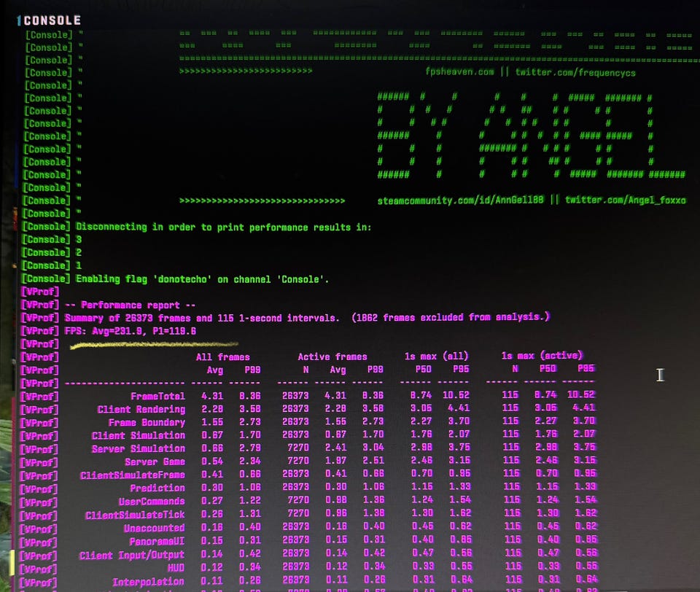This screenshot has height=592, width=700.
Task: Click the [VProf] tag on the FPS line
Action: (39, 331)
